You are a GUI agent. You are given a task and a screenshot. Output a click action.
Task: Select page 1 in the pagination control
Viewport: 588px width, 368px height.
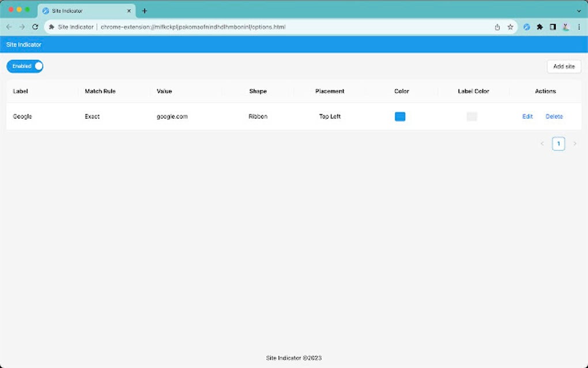(x=559, y=143)
